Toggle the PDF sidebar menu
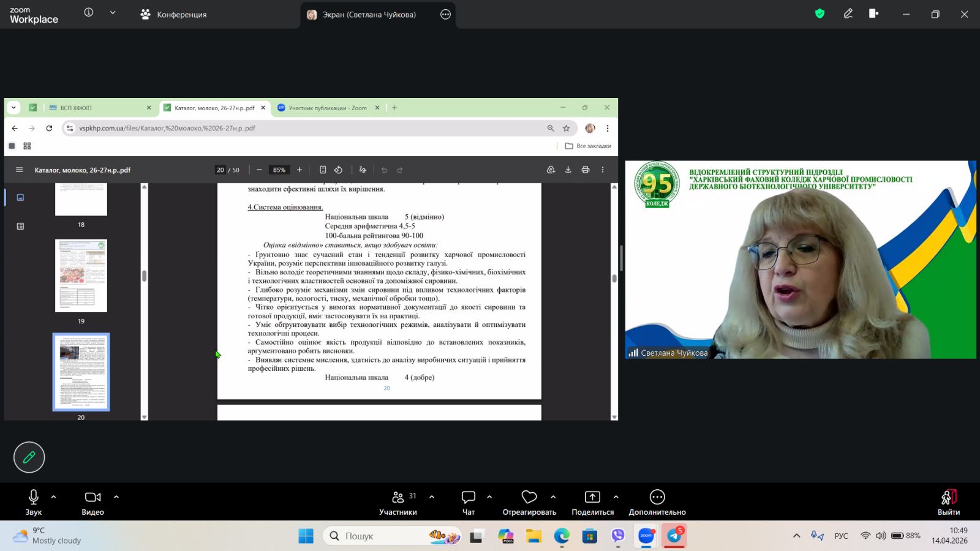Screen dimensions: 980x551 [x=20, y=170]
